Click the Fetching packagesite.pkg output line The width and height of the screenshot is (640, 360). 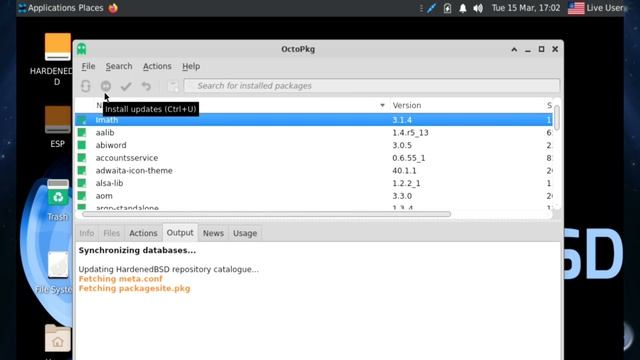pyautogui.click(x=134, y=288)
